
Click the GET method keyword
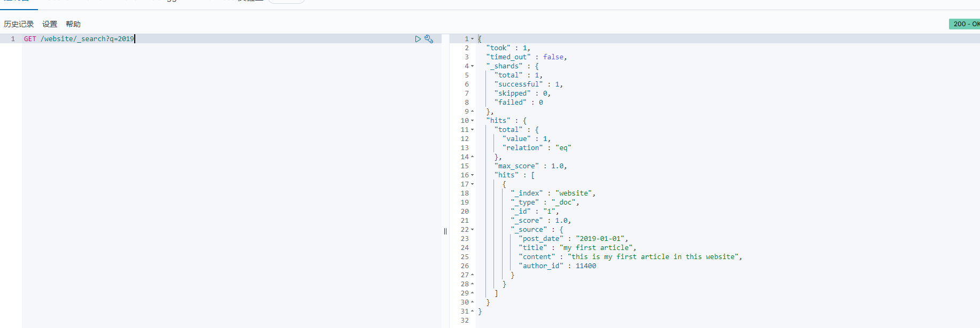[x=30, y=39]
